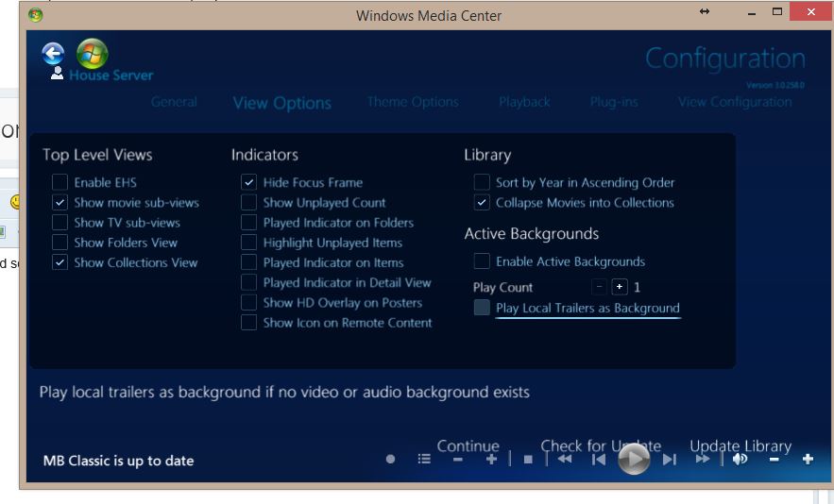Mute audio with the speaker icon
The image size is (834, 504).
point(740,460)
